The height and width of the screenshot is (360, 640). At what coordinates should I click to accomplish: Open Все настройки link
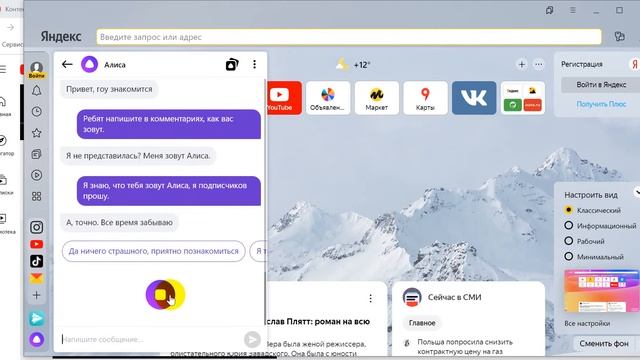click(x=587, y=323)
